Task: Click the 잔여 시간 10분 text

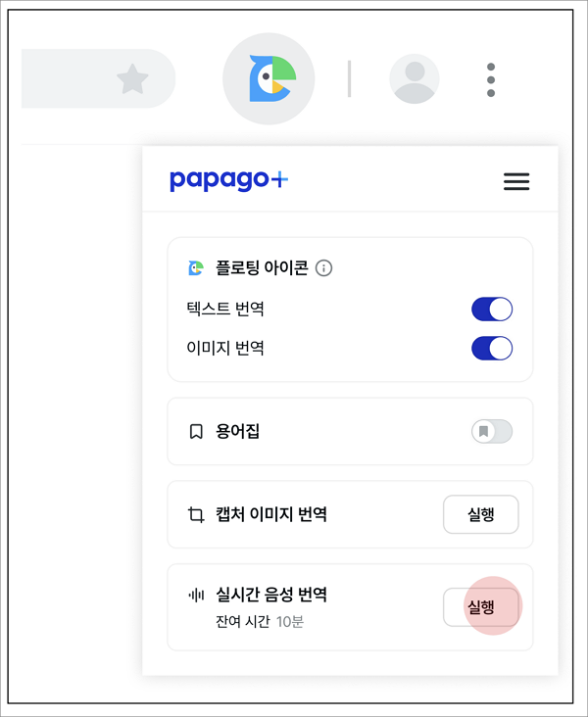Action: pos(260,621)
